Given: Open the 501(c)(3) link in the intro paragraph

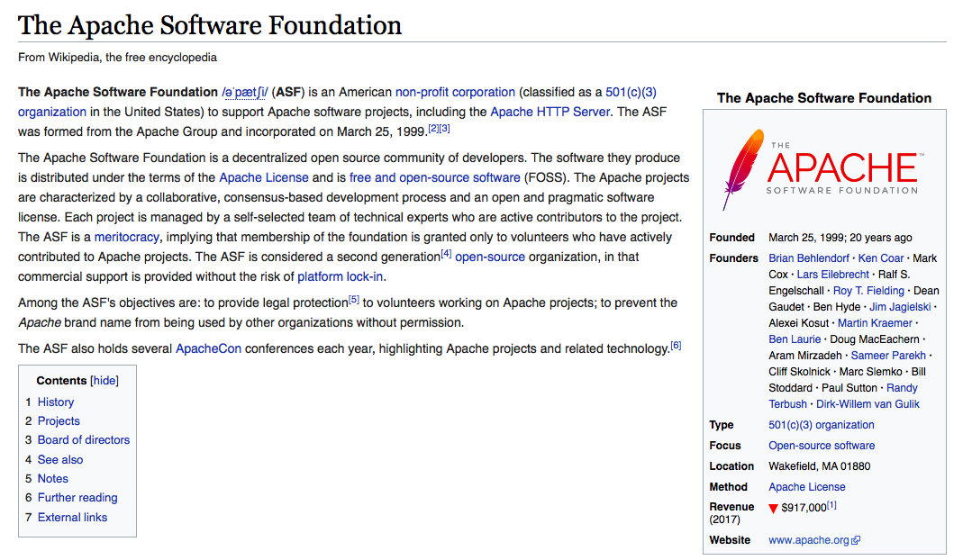Looking at the screenshot, I should 631,92.
